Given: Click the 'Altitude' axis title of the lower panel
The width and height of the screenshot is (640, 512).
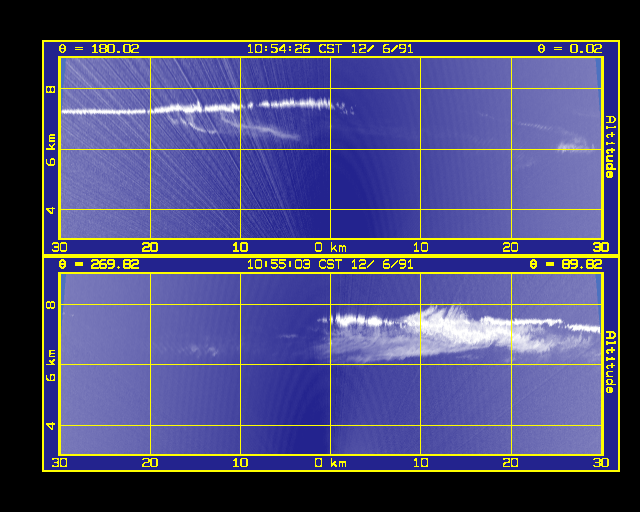Looking at the screenshot, I should point(610,363).
